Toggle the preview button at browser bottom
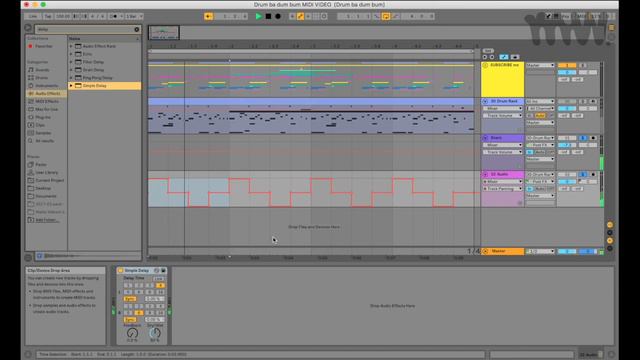Image resolution: width=640 pixels, height=360 pixels. 40,256
